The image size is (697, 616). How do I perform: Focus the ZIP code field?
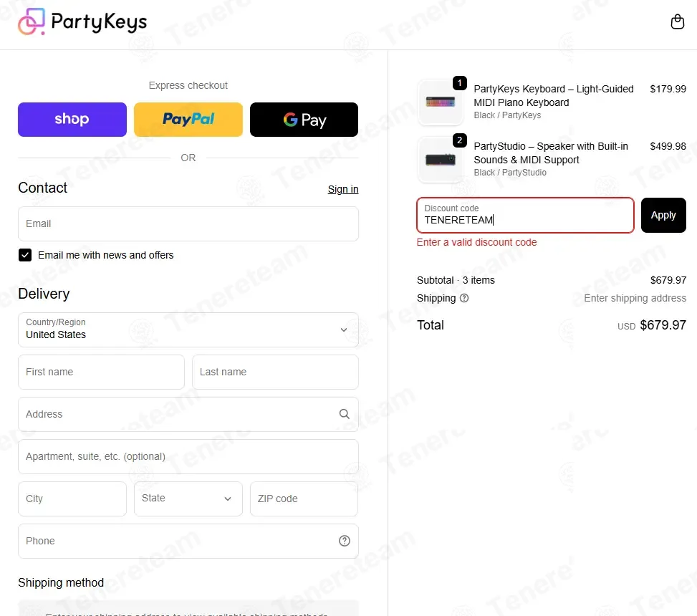[304, 499]
